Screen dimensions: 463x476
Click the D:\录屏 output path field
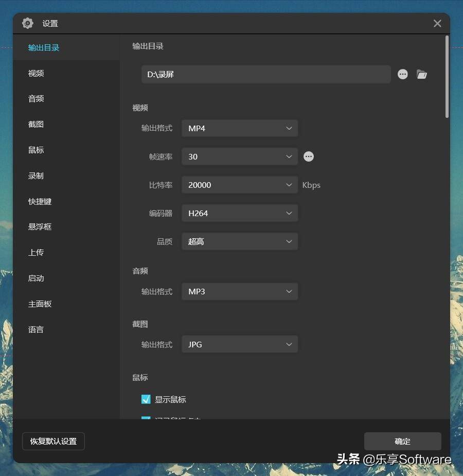point(266,75)
